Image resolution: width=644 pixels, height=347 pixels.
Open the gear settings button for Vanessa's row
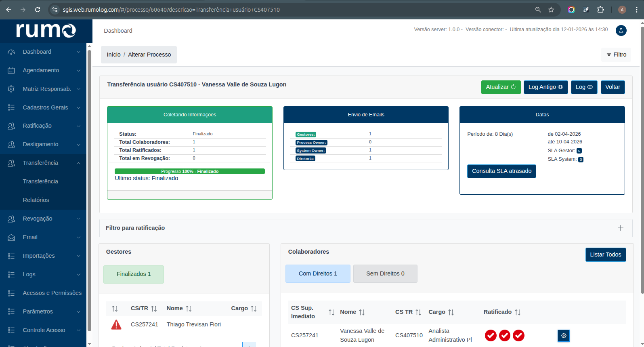tap(564, 336)
